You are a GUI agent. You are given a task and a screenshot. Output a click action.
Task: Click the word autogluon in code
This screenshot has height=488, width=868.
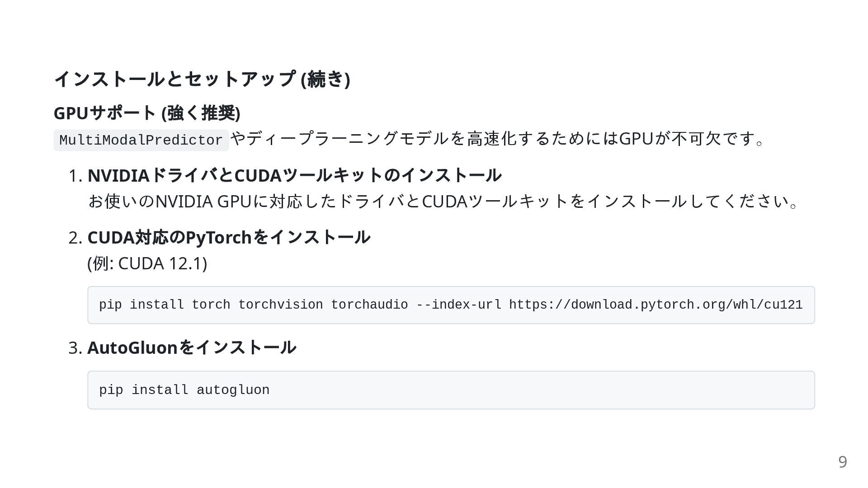[x=233, y=390]
